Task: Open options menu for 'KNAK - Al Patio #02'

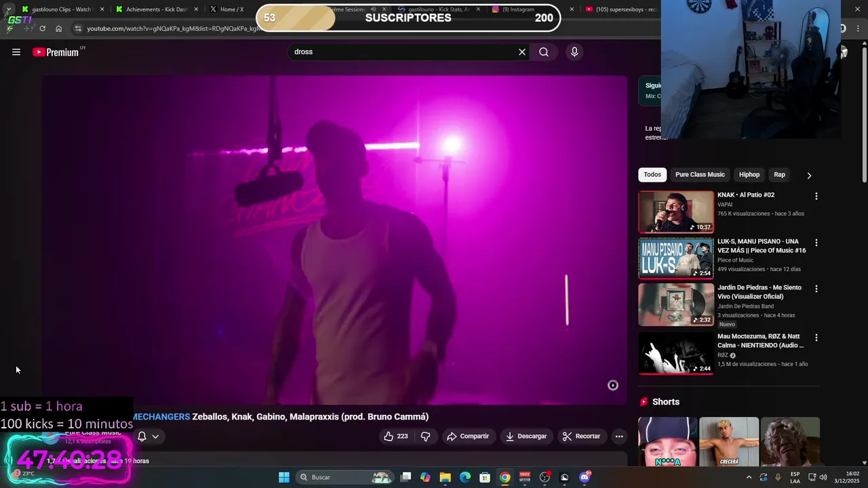Action: (x=816, y=196)
